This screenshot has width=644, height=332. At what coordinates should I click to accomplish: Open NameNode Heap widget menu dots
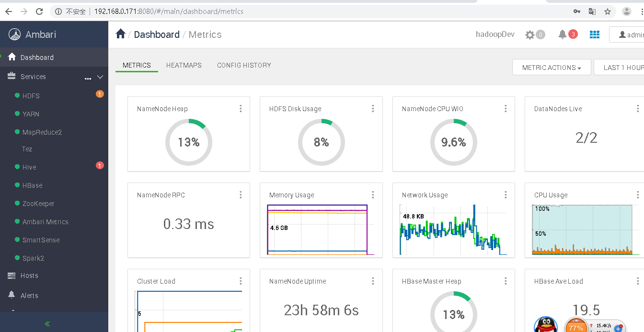tap(241, 109)
